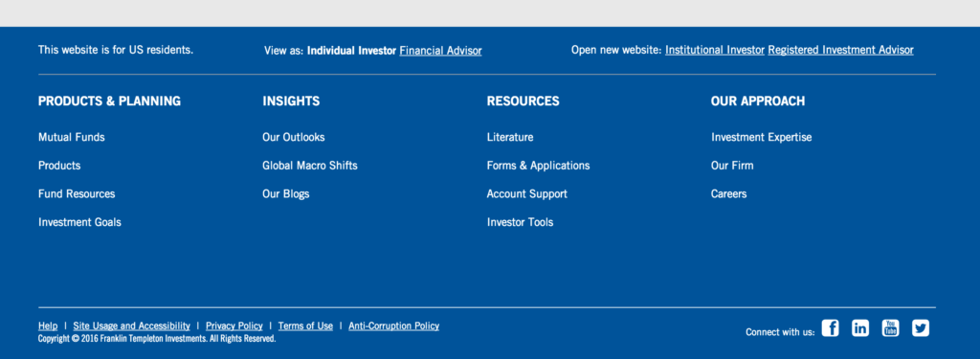The image size is (980, 359).
Task: Click the 'Open new website:' label
Action: point(616,50)
